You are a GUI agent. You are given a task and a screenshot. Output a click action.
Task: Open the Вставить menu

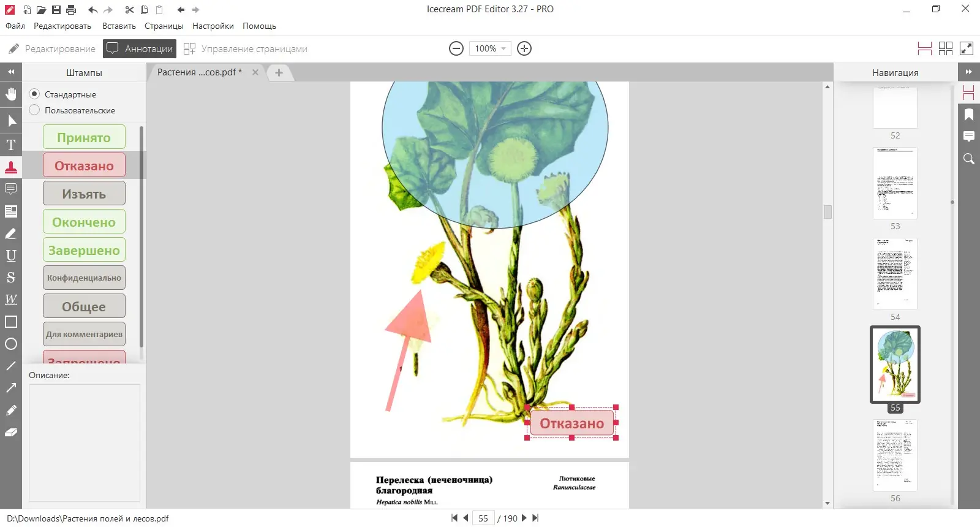pos(119,26)
